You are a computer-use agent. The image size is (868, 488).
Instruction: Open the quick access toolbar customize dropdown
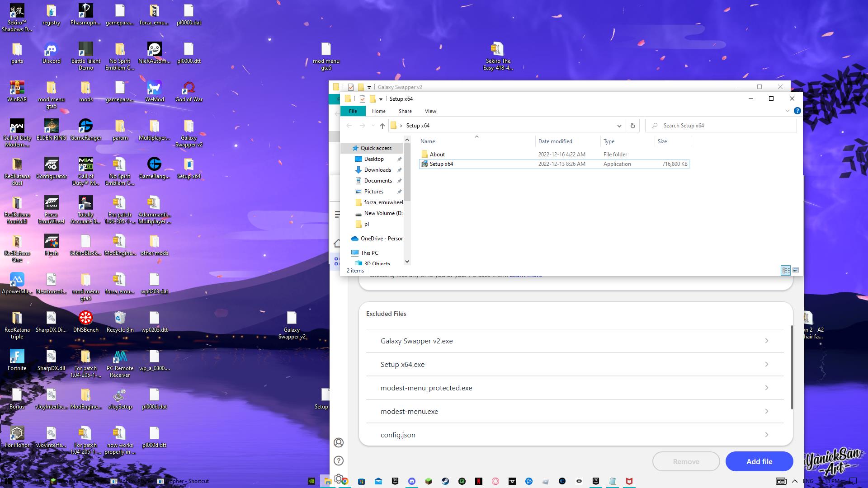pyautogui.click(x=381, y=99)
